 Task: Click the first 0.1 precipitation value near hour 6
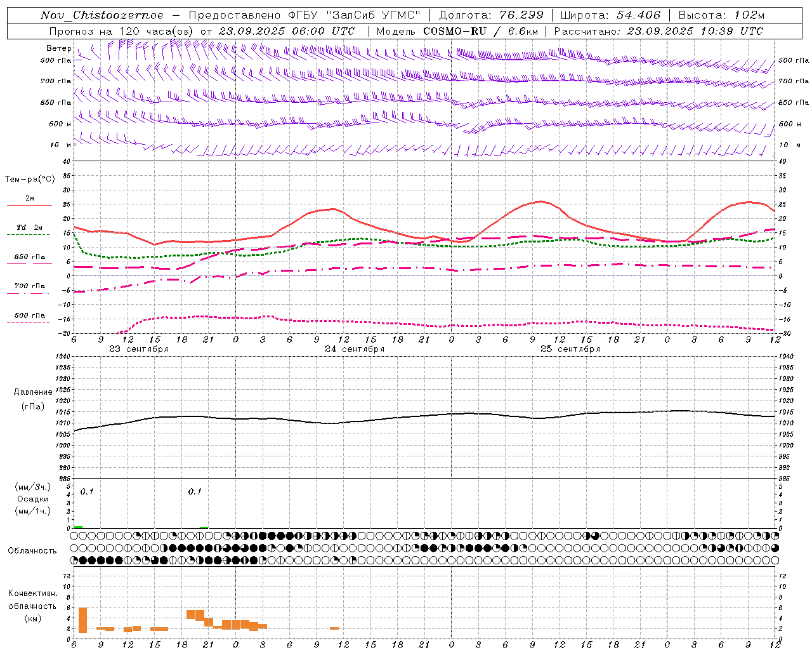click(x=87, y=491)
